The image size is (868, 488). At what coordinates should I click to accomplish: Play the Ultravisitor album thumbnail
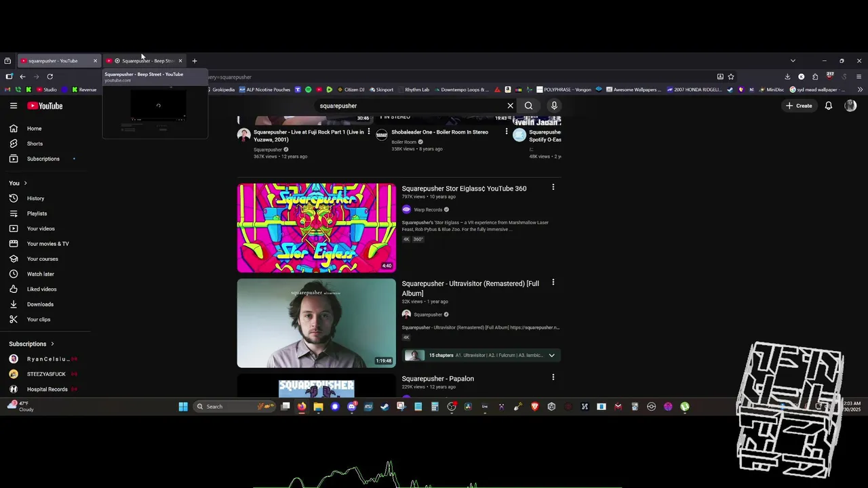[316, 323]
